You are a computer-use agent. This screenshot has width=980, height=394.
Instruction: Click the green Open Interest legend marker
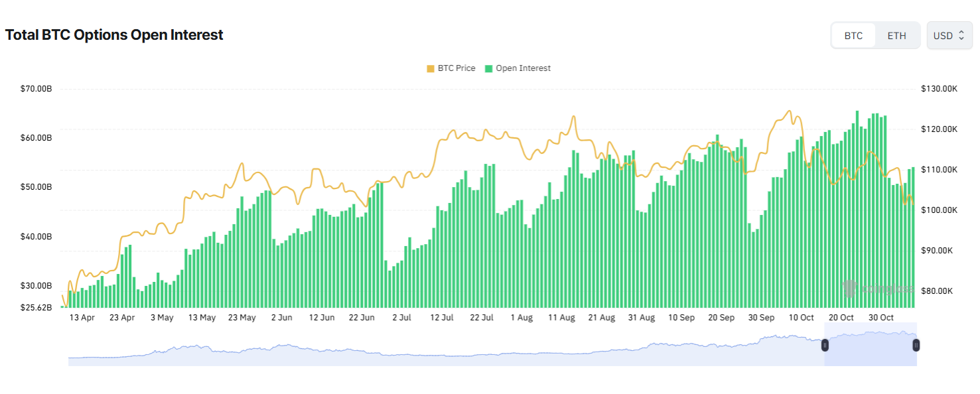click(x=490, y=68)
